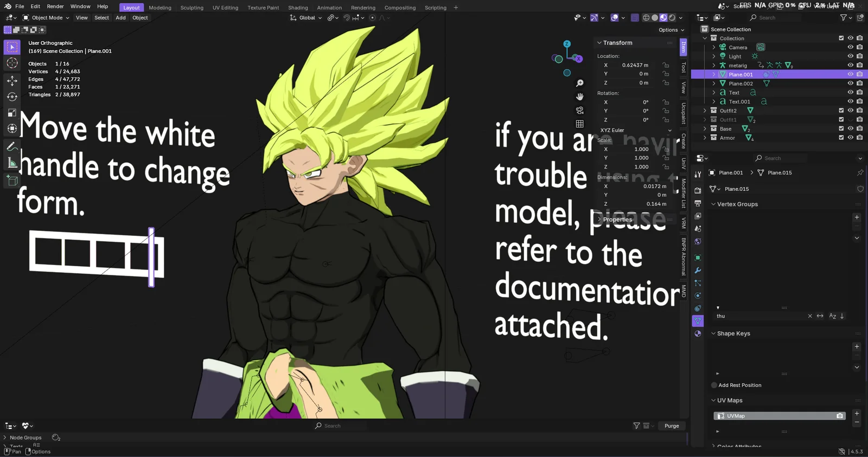Expand the Armor collection tree
This screenshot has width=868, height=457.
point(705,138)
